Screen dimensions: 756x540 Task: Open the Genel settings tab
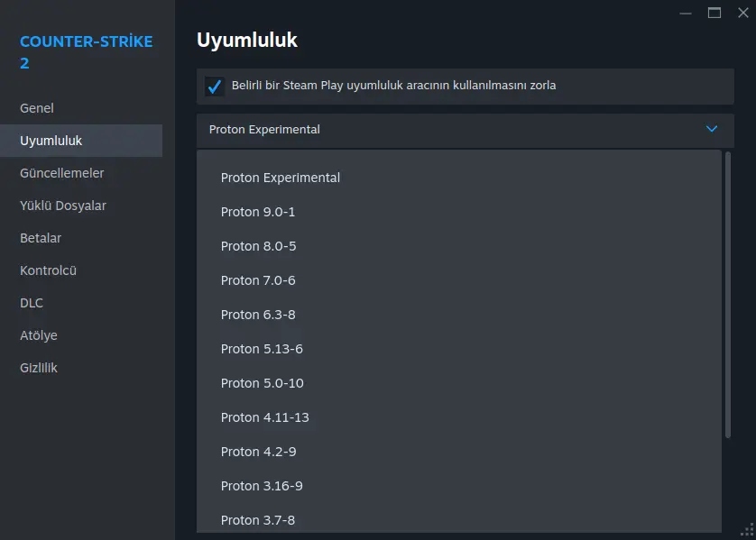tap(81, 108)
